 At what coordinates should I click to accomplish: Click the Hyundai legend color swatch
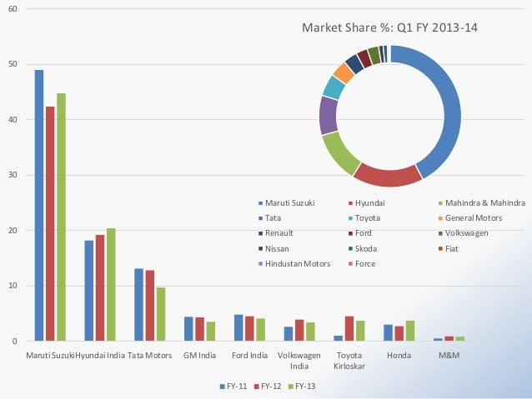pos(351,203)
